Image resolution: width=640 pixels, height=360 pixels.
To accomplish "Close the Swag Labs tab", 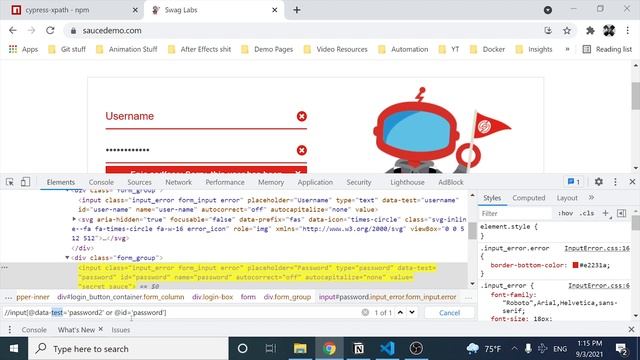I will pos(275,10).
